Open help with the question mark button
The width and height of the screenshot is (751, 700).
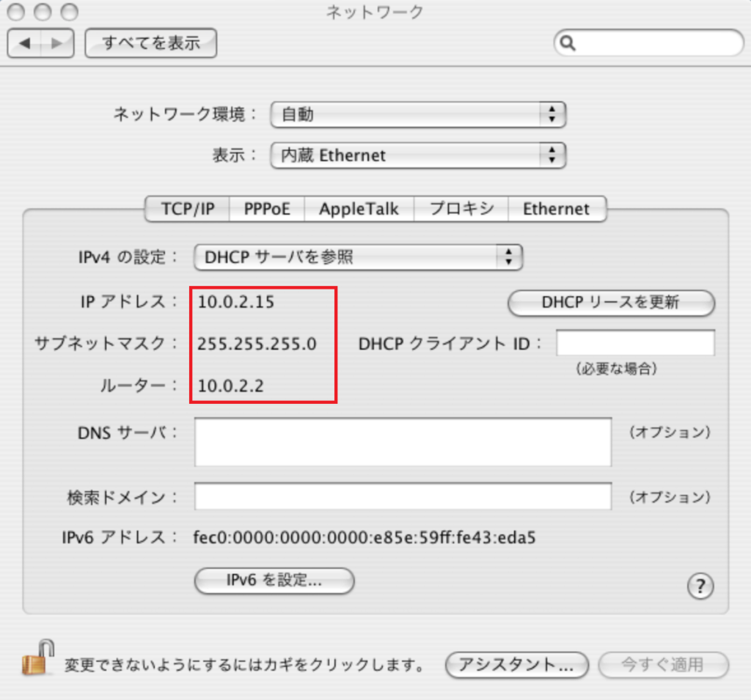700,586
